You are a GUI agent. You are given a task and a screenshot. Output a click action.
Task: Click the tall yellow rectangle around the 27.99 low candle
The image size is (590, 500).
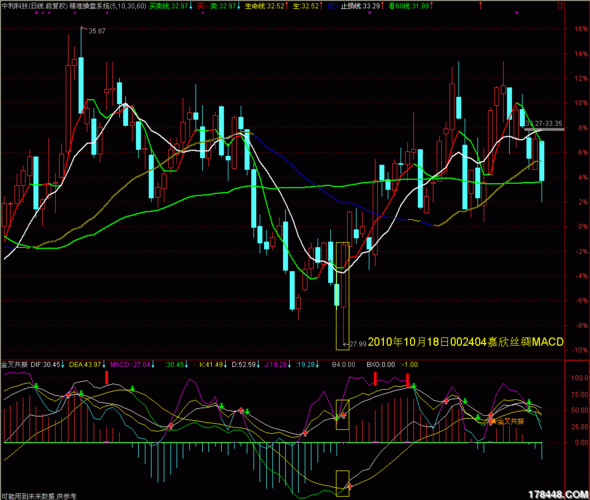(342, 296)
